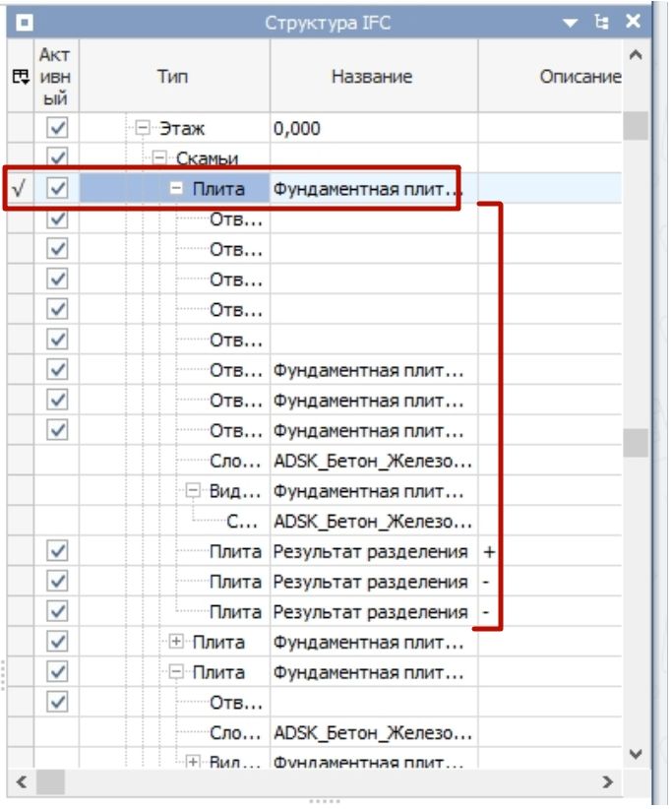Click the Название column header
The height and width of the screenshot is (809, 672).
click(x=371, y=76)
